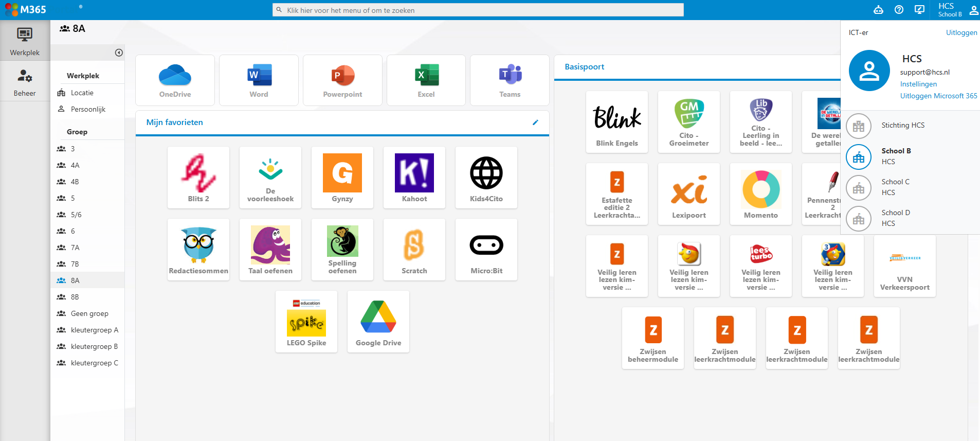Open the LEGO Spike tile
980x441 pixels.
(x=306, y=322)
